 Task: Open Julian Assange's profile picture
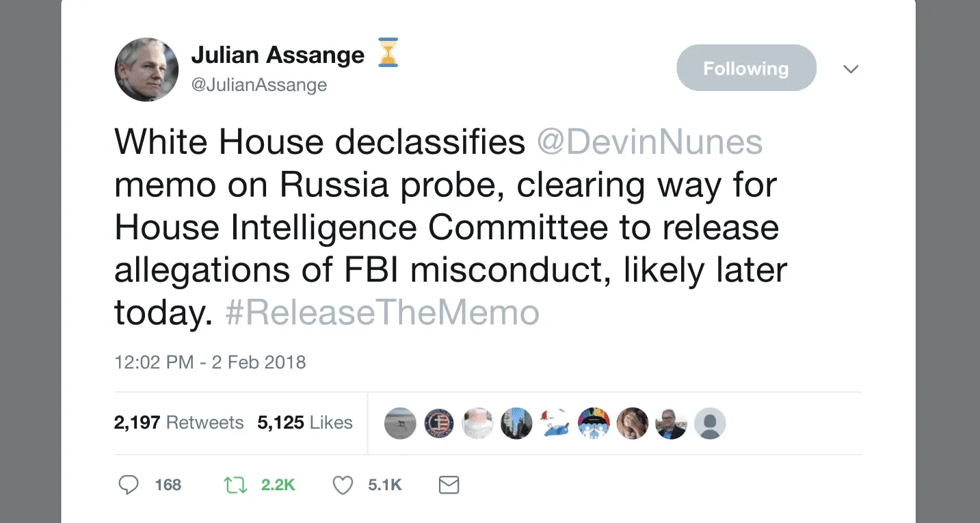146,70
